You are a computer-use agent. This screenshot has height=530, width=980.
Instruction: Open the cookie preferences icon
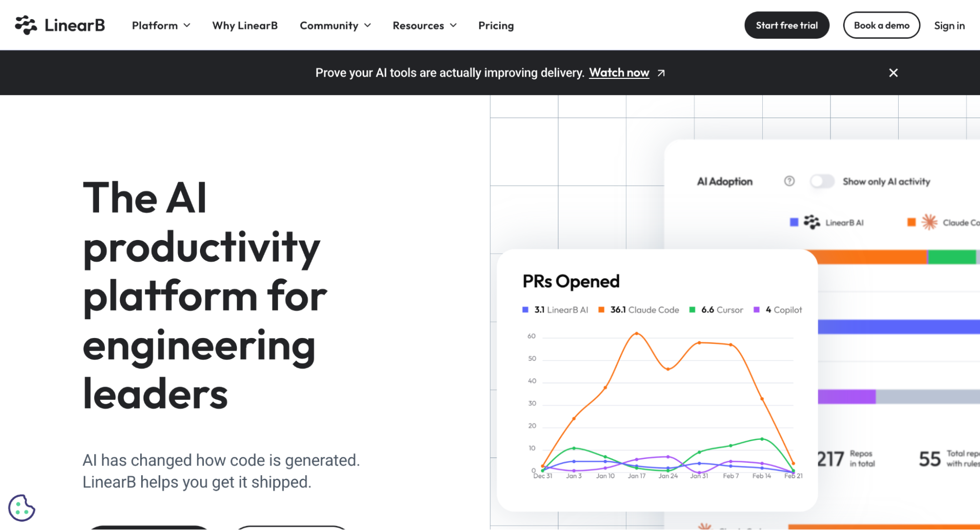[22, 507]
